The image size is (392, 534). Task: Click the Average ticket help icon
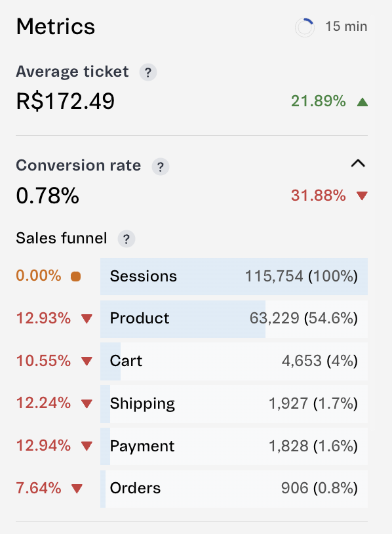coord(148,72)
